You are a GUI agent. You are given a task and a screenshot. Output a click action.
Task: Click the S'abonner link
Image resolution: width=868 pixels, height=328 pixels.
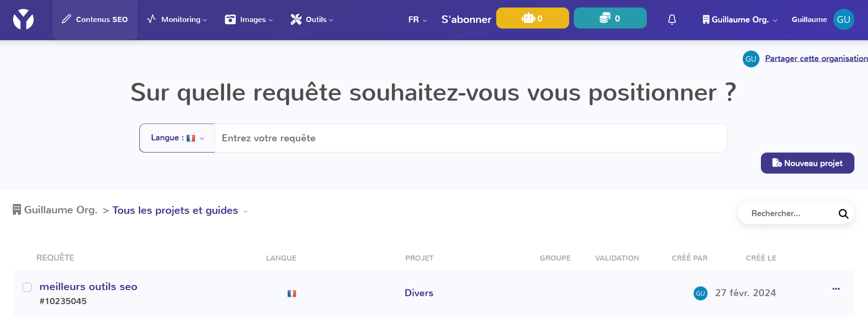click(x=466, y=20)
